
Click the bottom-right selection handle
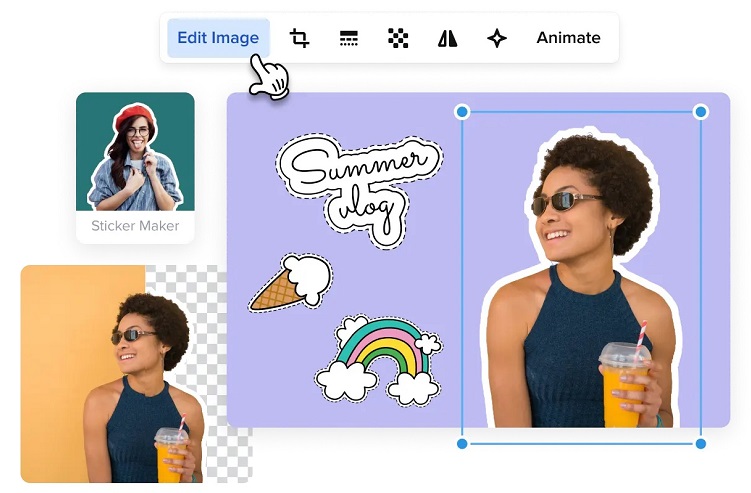tap(700, 443)
